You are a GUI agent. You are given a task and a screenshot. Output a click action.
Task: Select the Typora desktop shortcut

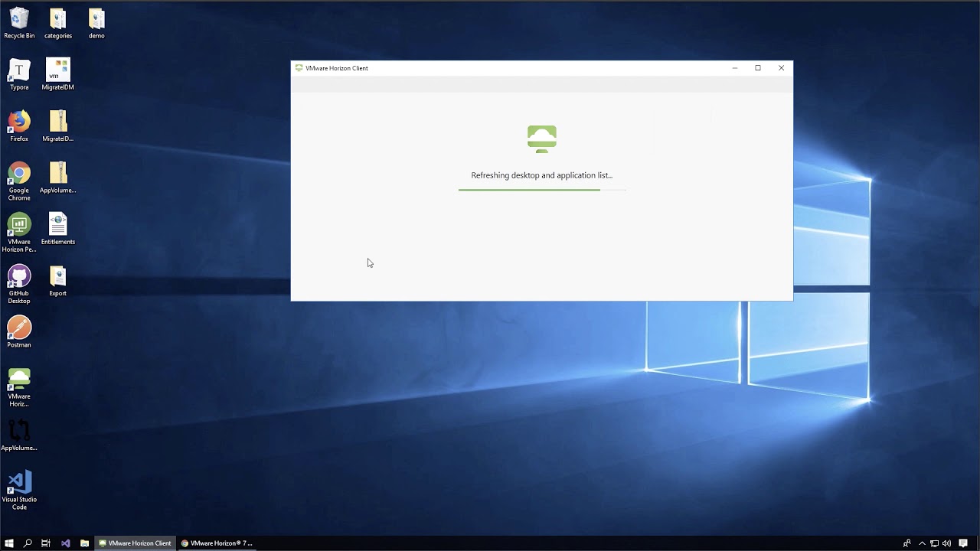[x=19, y=75]
